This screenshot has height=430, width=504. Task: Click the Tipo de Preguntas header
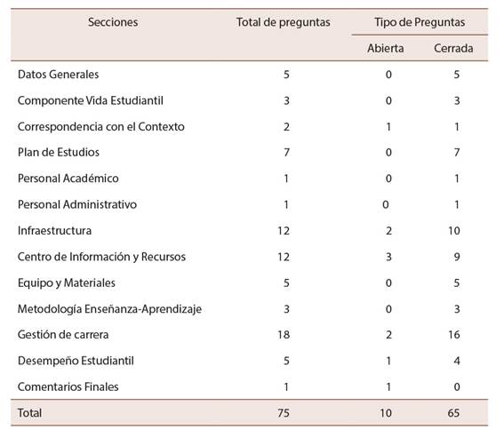420,22
